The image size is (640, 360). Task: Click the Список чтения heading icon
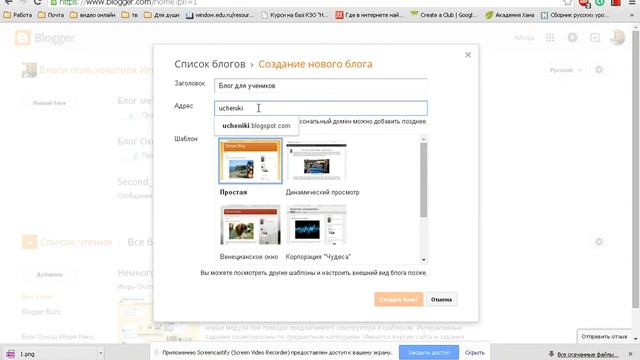29,242
